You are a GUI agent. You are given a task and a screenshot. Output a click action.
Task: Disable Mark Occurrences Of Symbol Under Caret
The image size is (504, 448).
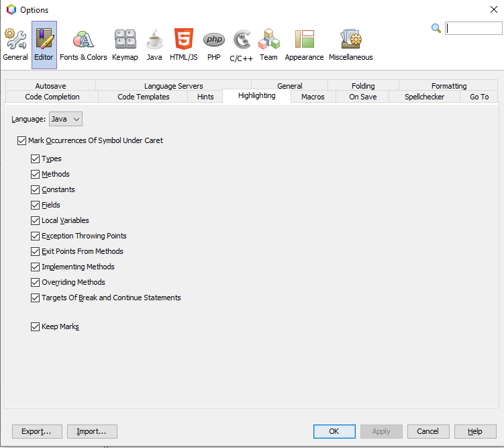(x=22, y=141)
